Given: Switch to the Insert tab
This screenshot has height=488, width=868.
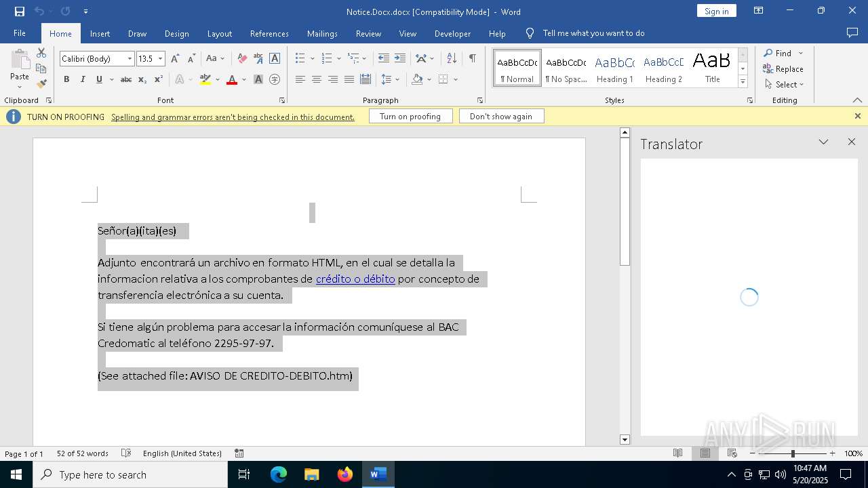Looking at the screenshot, I should (x=100, y=33).
